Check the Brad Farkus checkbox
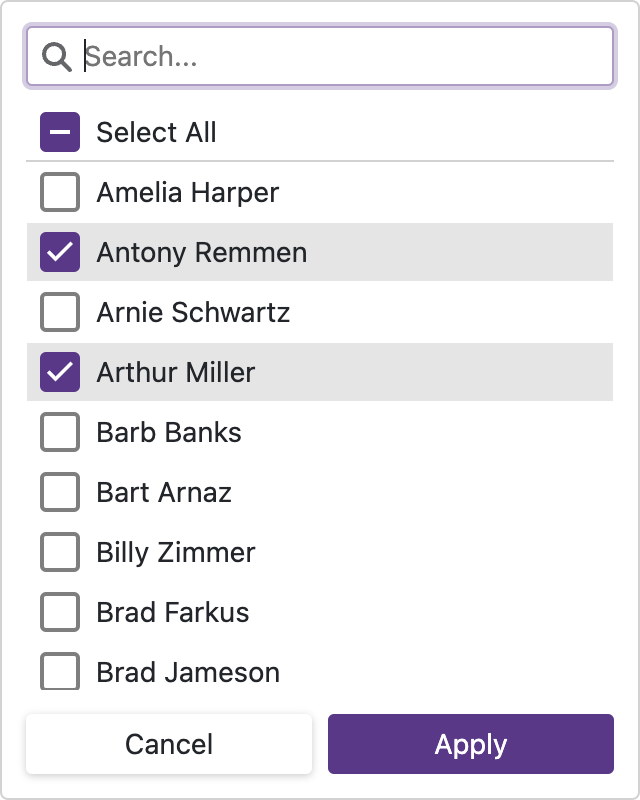 (x=60, y=612)
